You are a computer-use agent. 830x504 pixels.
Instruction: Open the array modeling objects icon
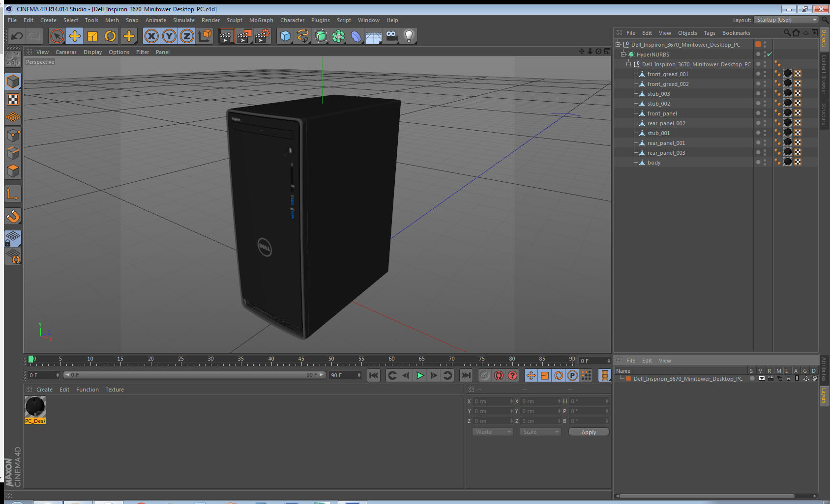pos(338,36)
